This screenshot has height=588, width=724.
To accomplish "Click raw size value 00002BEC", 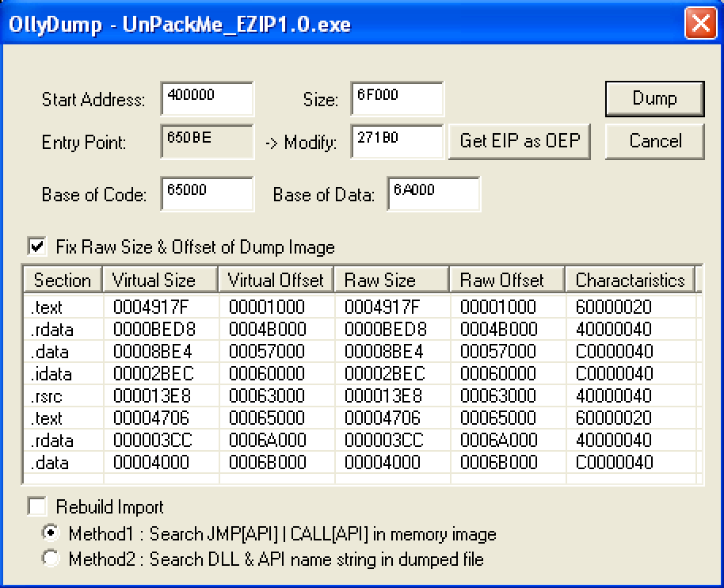I will (x=385, y=373).
